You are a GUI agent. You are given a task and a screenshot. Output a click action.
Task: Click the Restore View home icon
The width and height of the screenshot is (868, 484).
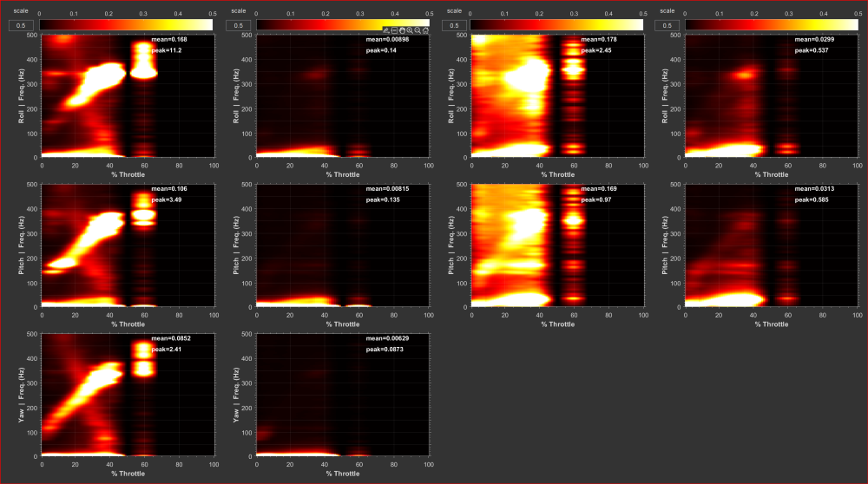pyautogui.click(x=425, y=30)
